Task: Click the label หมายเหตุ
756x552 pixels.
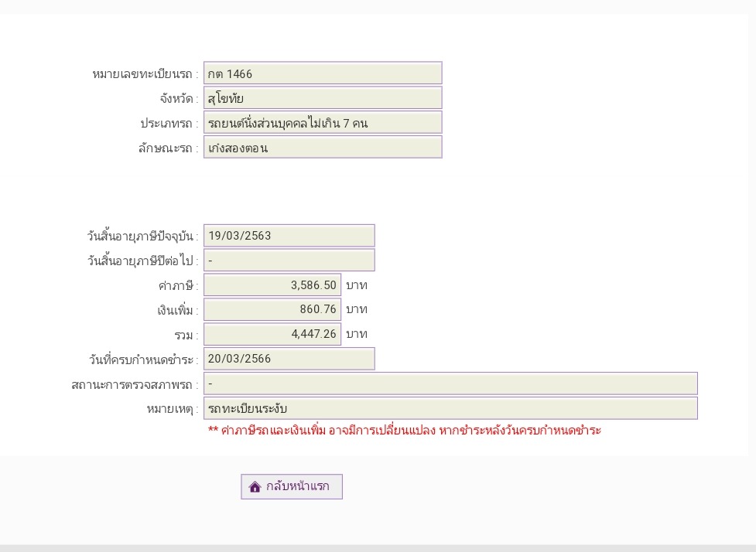Action: coord(173,409)
